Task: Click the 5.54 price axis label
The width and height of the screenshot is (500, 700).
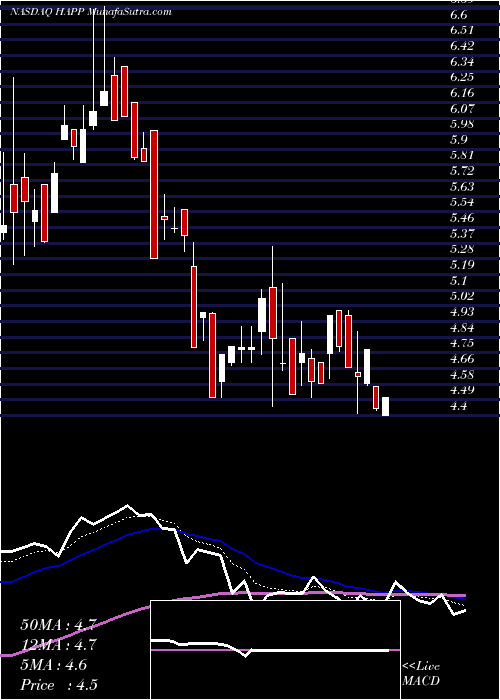Action: (x=462, y=203)
